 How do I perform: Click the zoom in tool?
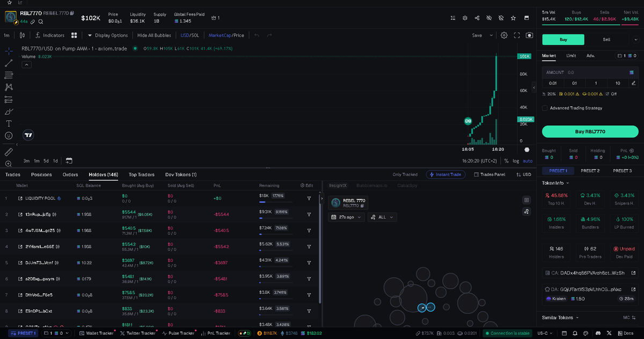[9, 164]
